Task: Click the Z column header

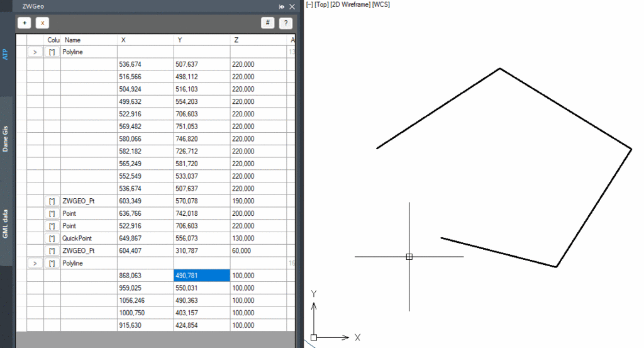Action: [258, 40]
